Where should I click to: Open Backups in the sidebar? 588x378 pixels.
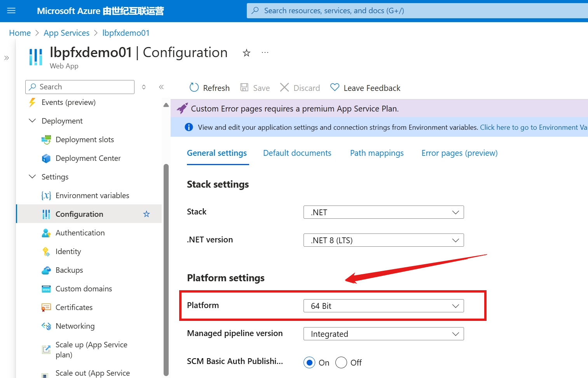point(69,270)
